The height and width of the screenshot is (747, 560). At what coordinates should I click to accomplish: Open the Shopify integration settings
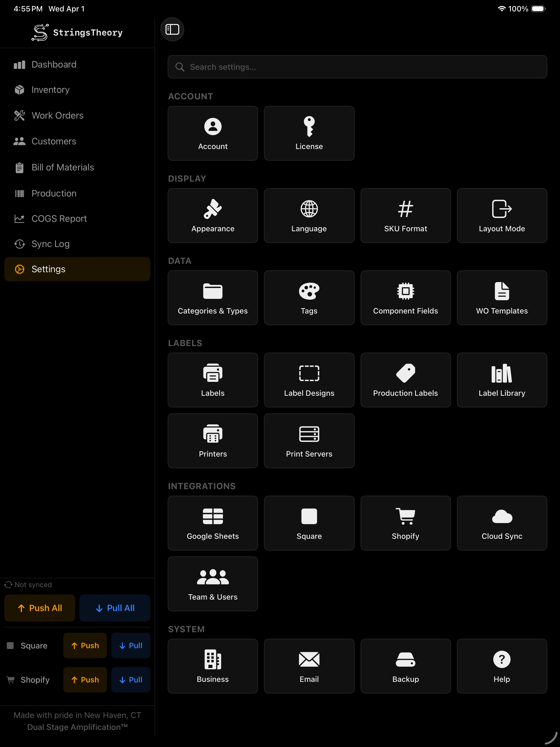(405, 523)
